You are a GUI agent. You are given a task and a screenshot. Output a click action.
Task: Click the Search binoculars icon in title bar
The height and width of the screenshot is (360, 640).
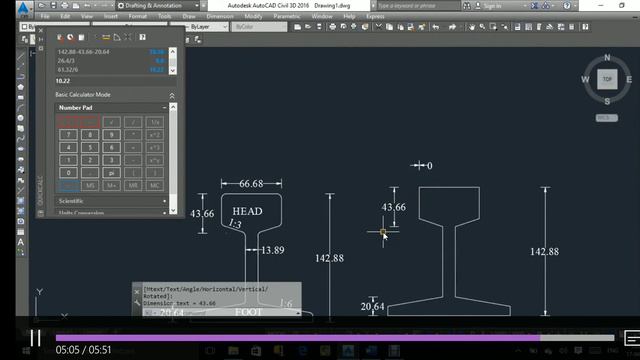tap(467, 6)
